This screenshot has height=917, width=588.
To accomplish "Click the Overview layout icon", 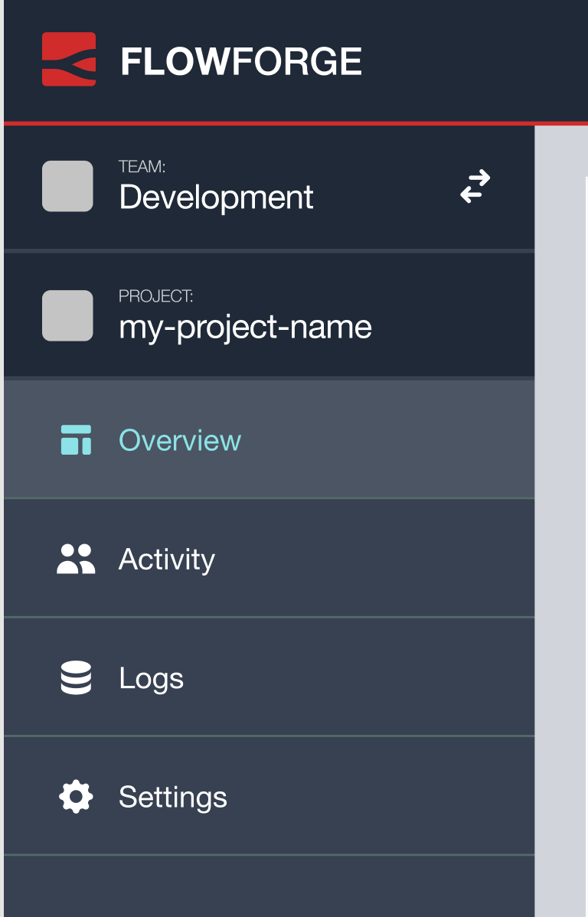I will (x=76, y=440).
